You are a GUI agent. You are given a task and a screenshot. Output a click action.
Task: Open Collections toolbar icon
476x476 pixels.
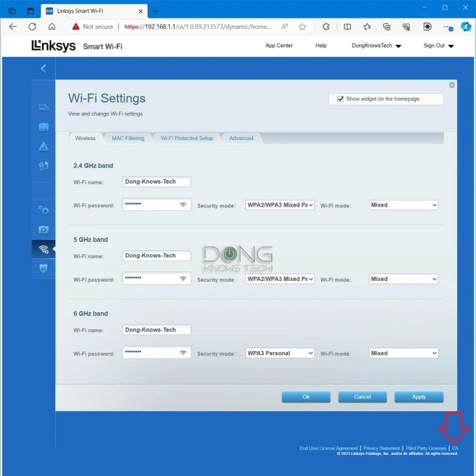[x=387, y=27]
